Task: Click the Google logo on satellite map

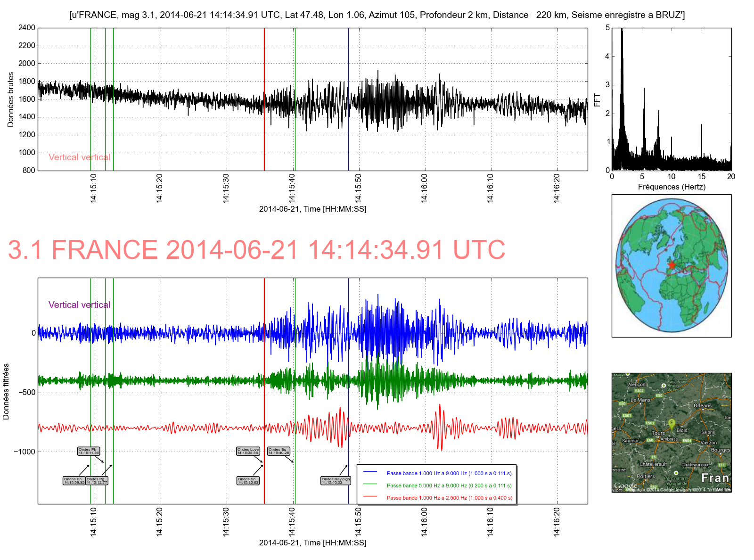Action: coord(625,485)
